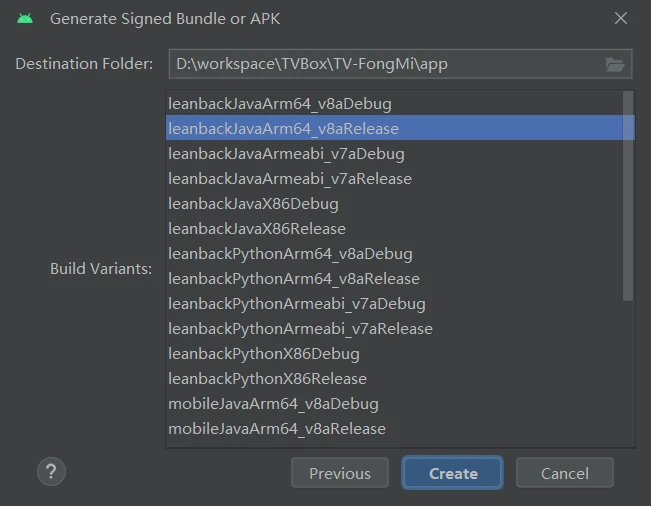The height and width of the screenshot is (506, 651).
Task: Select leanbackJavaArm64_v8aDebug variant
Action: tap(280, 104)
